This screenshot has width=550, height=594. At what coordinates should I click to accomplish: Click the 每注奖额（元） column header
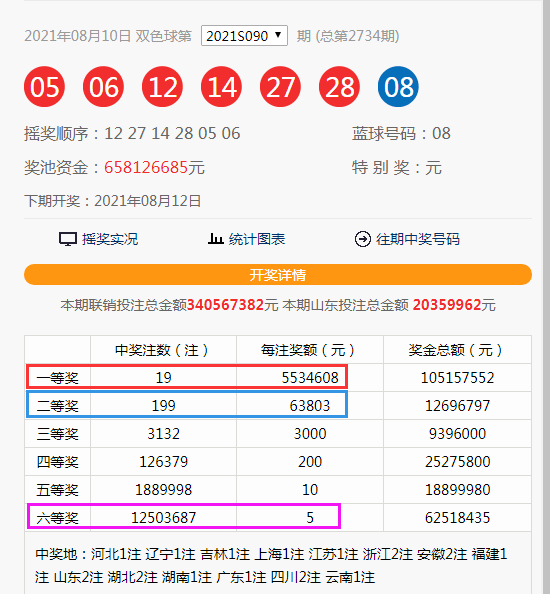coord(310,350)
